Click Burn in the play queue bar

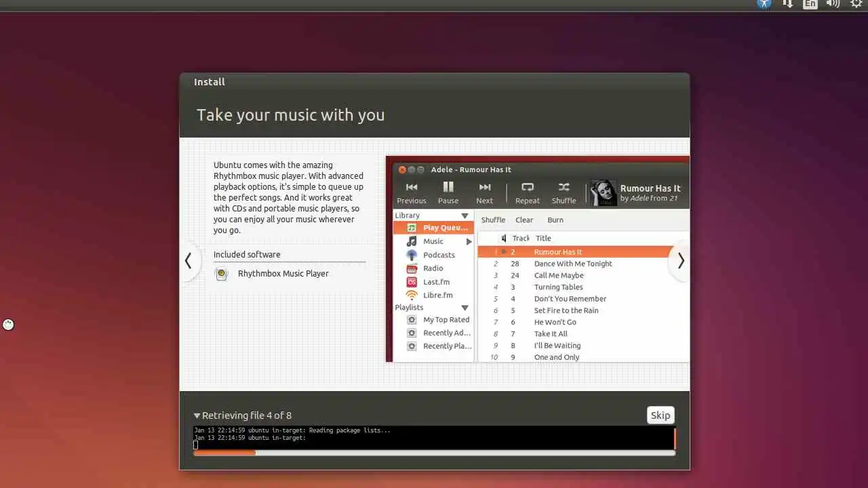point(555,220)
